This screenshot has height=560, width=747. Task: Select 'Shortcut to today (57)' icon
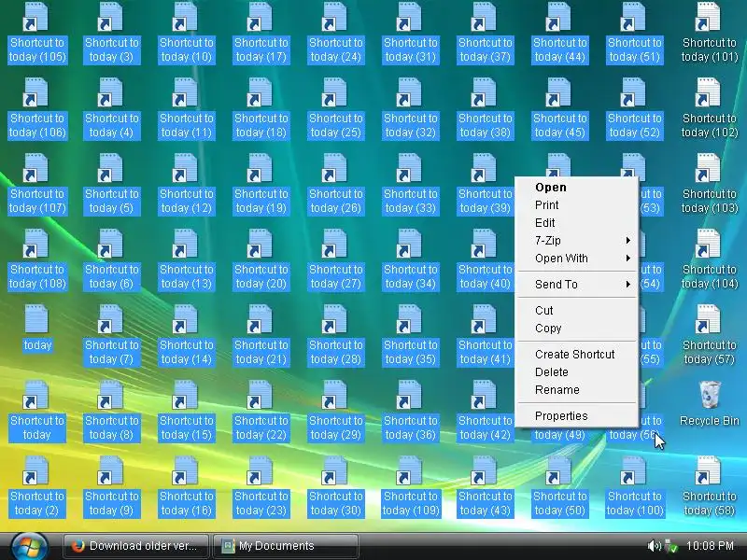click(x=710, y=336)
